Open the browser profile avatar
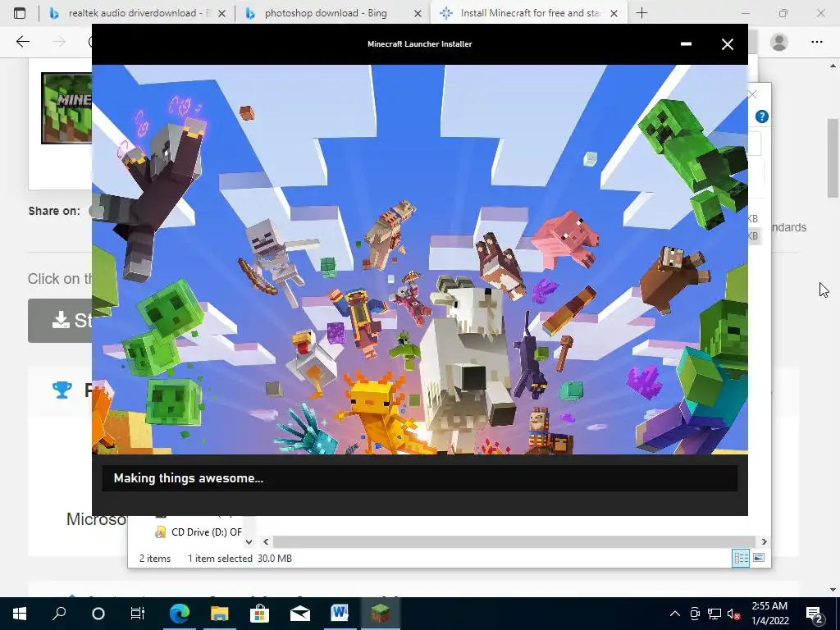This screenshot has height=630, width=840. [x=779, y=42]
